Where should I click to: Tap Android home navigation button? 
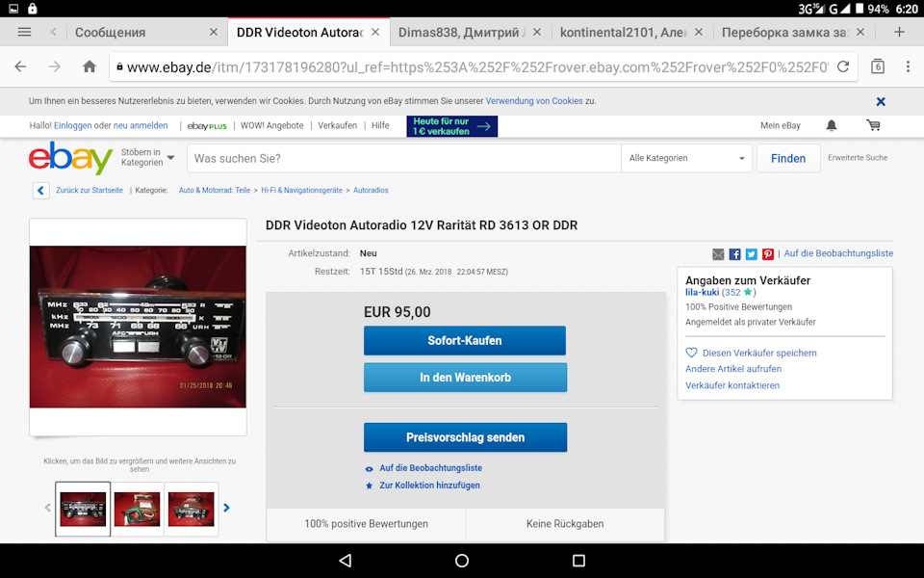[x=462, y=561]
